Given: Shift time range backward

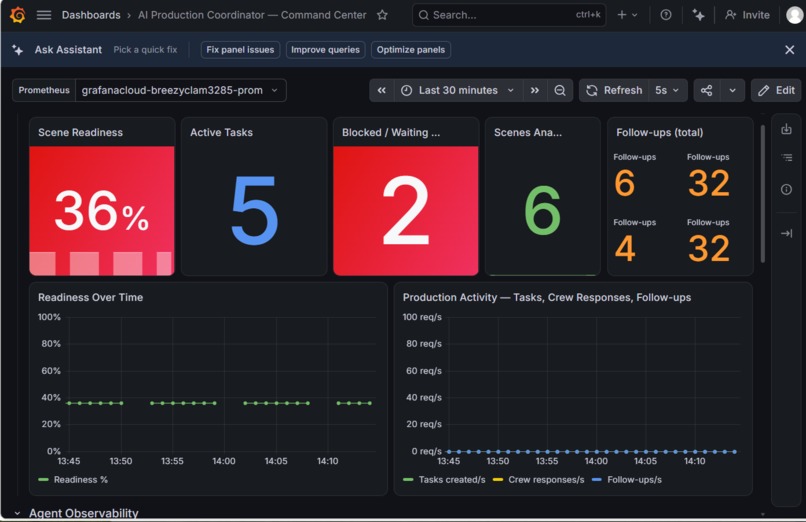Looking at the screenshot, I should click(381, 90).
